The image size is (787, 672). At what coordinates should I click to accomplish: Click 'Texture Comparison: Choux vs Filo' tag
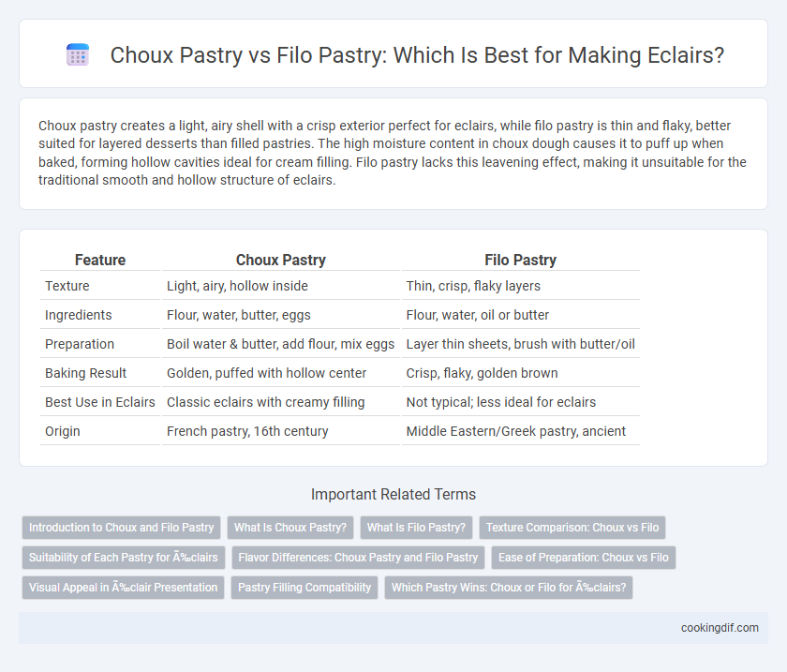coord(572,528)
